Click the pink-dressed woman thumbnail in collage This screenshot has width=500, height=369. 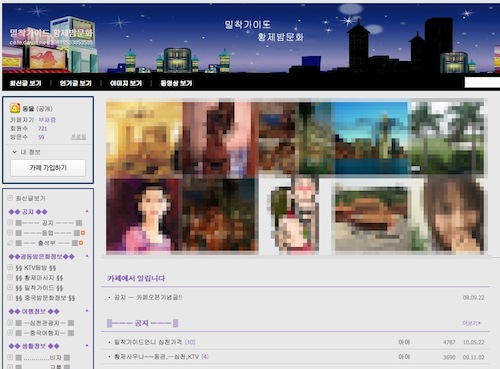tap(144, 215)
